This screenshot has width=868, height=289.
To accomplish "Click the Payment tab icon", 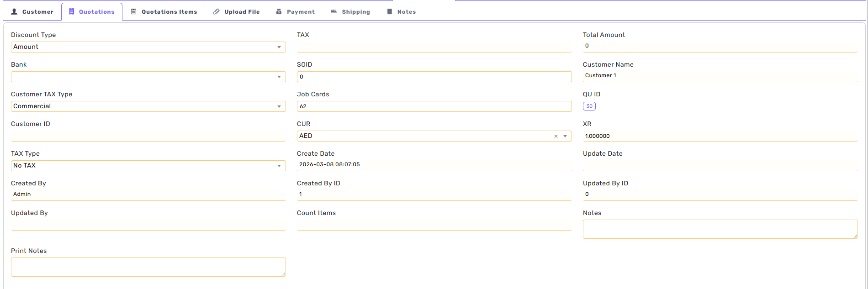I will (x=279, y=12).
